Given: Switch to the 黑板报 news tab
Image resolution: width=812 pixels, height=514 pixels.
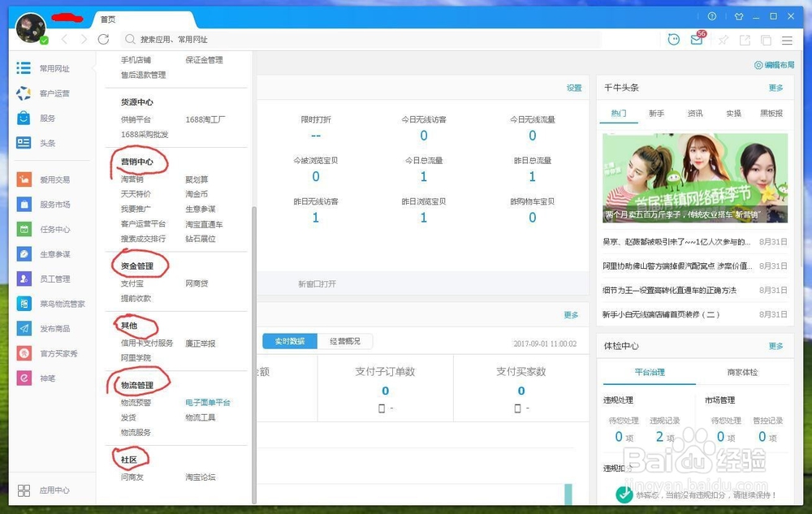Looking at the screenshot, I should tap(771, 114).
